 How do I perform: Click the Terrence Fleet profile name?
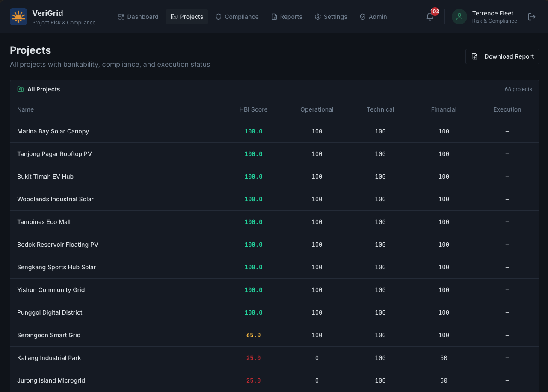[x=493, y=13]
